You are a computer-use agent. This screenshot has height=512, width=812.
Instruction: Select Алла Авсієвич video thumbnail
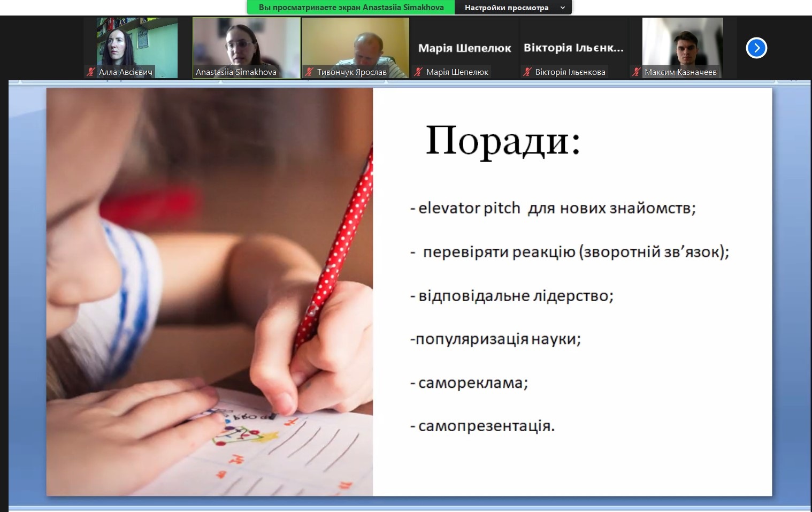[137, 48]
